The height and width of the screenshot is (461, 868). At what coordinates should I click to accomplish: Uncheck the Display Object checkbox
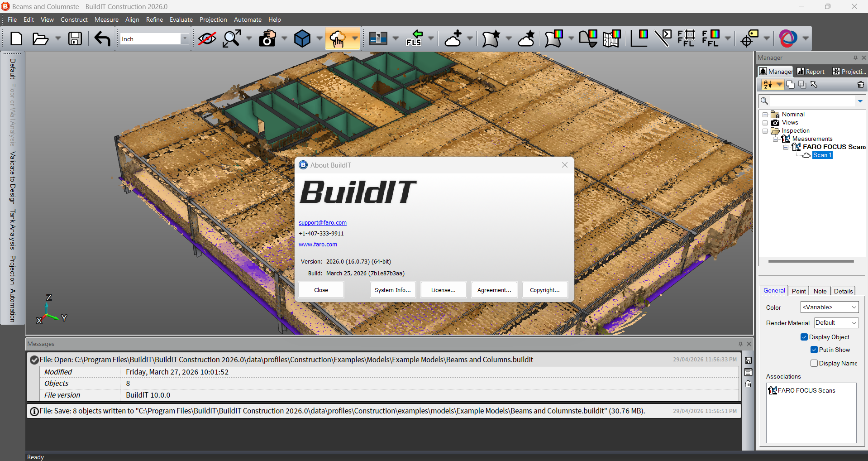coord(804,337)
